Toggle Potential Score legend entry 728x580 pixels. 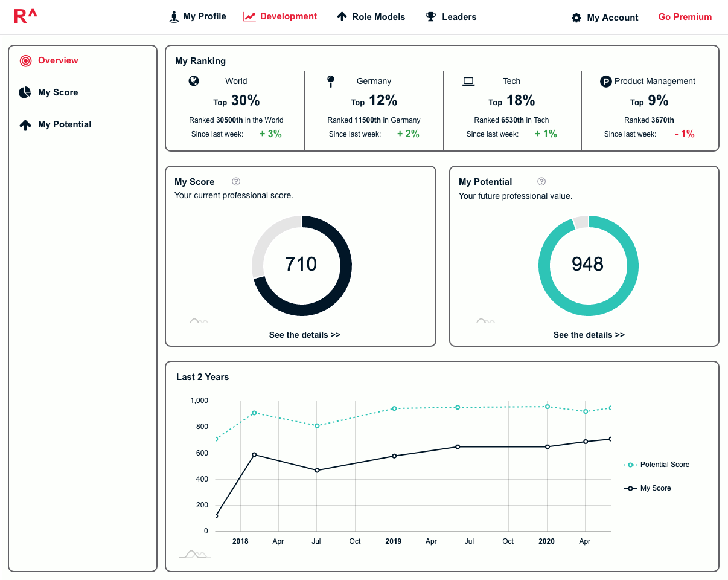tap(657, 465)
